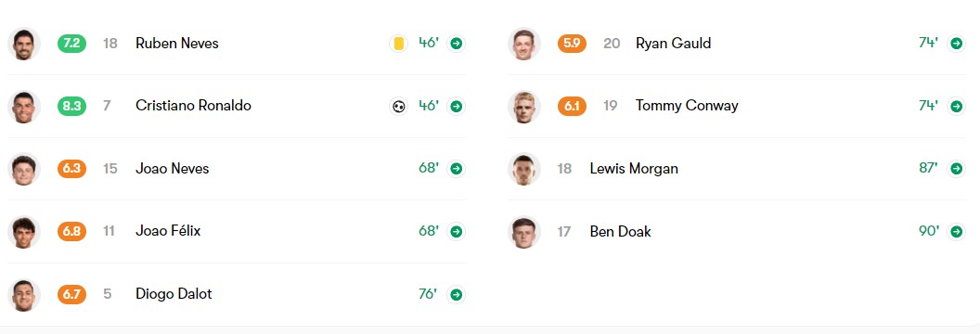The width and height of the screenshot is (980, 334).
Task: Click Cristiano Ronaldo's goal ball icon
Action: tap(398, 106)
